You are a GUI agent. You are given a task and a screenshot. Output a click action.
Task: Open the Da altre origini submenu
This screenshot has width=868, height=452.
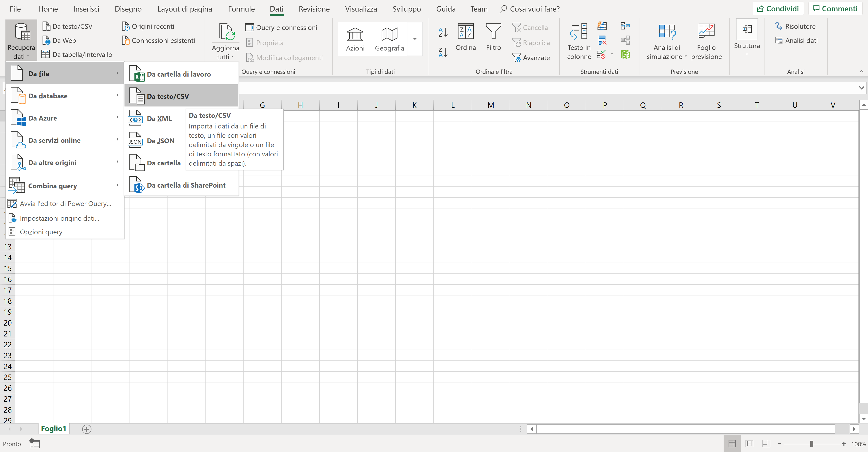pyautogui.click(x=65, y=163)
